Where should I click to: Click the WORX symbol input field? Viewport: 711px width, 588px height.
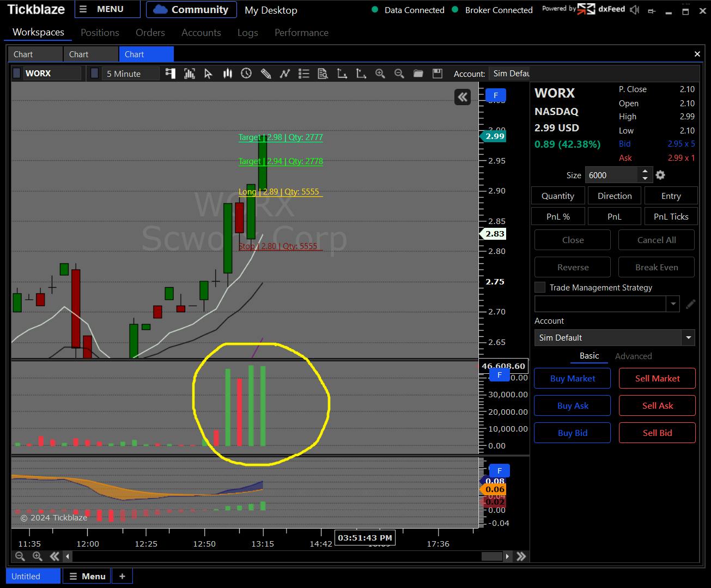[52, 74]
